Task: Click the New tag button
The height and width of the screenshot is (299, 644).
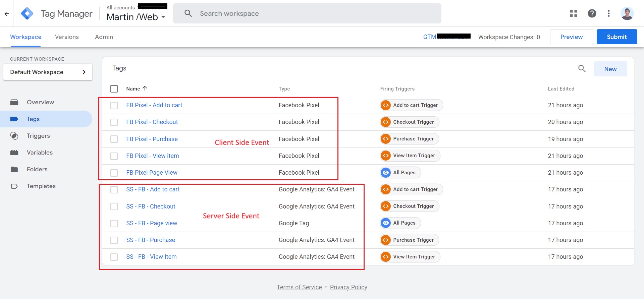Action: click(610, 69)
